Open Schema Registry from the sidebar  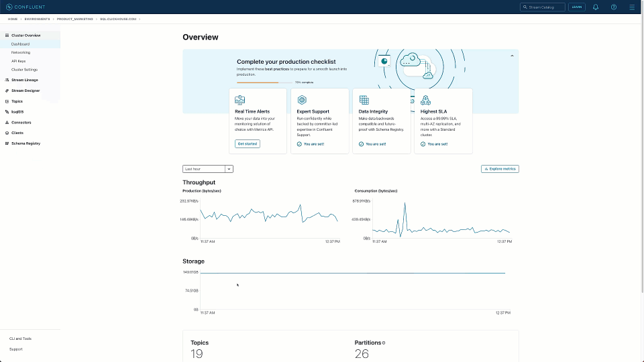pos(25,143)
